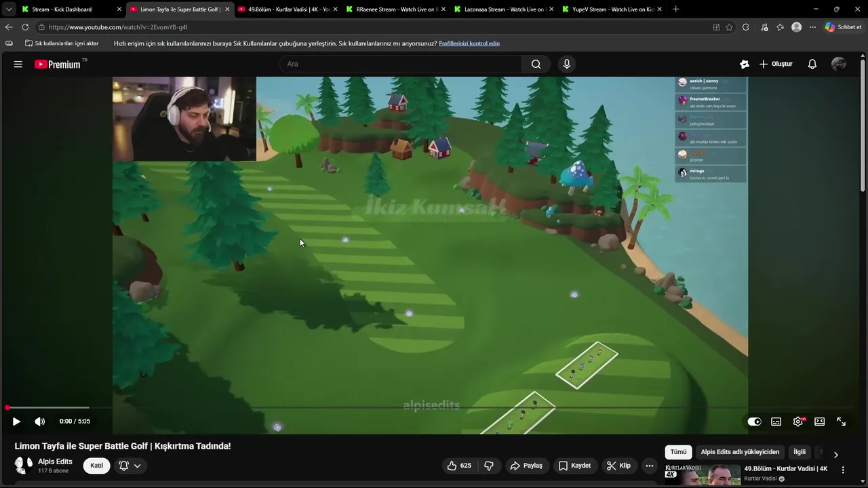Viewport: 868px width, 488px height.
Task: Open the subscription notification bell dropdown
Action: pos(130,466)
